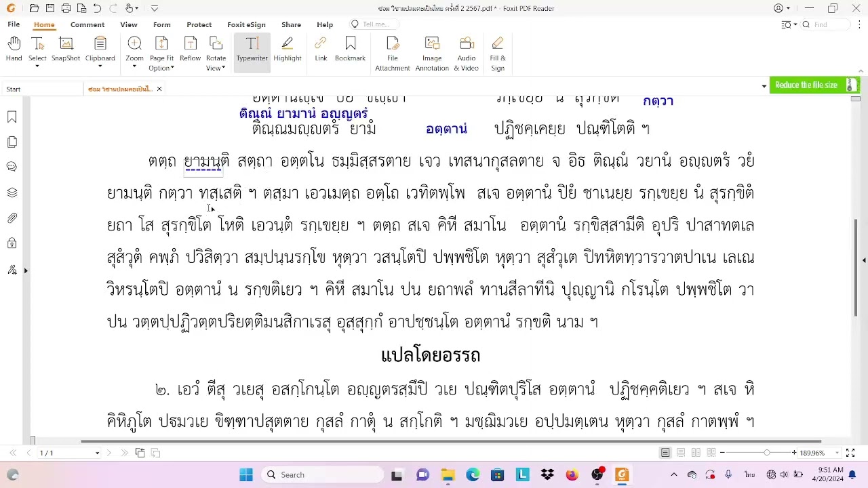
Task: Click the Reflow tool
Action: click(190, 49)
